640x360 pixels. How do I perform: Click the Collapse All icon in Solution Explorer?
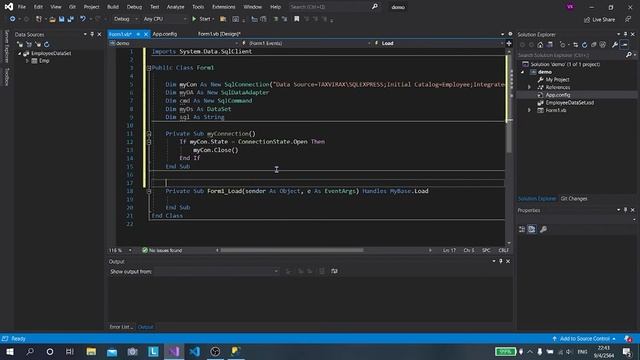pyautogui.click(x=593, y=44)
